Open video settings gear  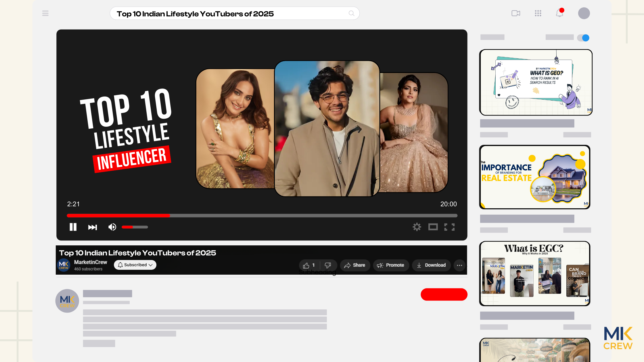pyautogui.click(x=417, y=227)
